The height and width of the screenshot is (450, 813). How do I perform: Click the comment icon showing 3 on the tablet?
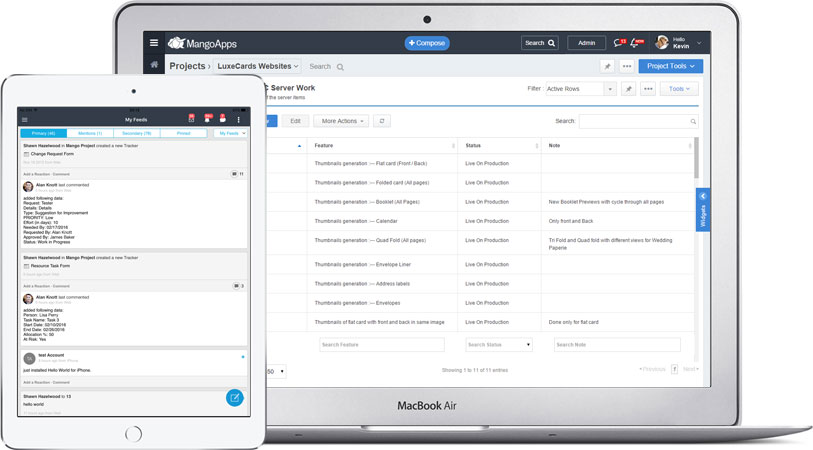(236, 286)
